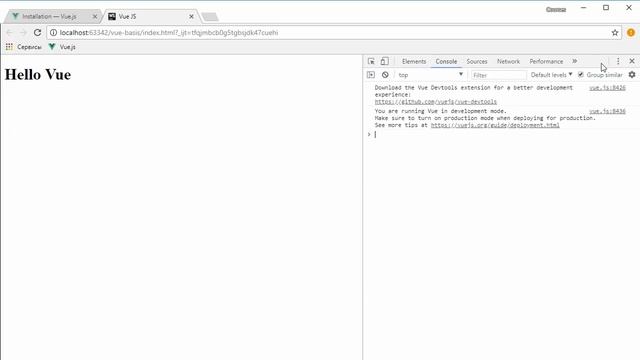Open the 'top' JavaScript context dropdown
This screenshot has width=640, height=360.
(431, 75)
